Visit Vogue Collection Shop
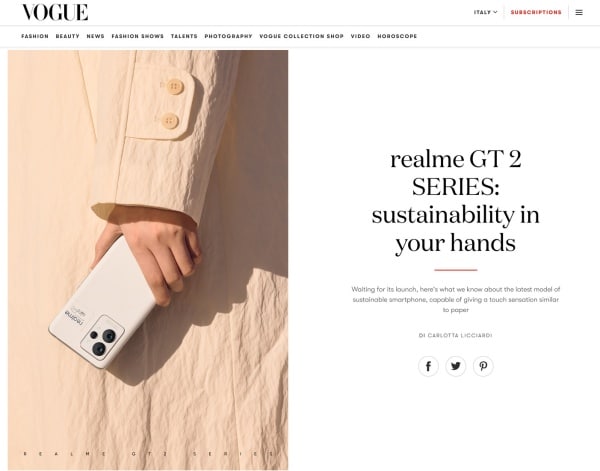 (x=302, y=36)
